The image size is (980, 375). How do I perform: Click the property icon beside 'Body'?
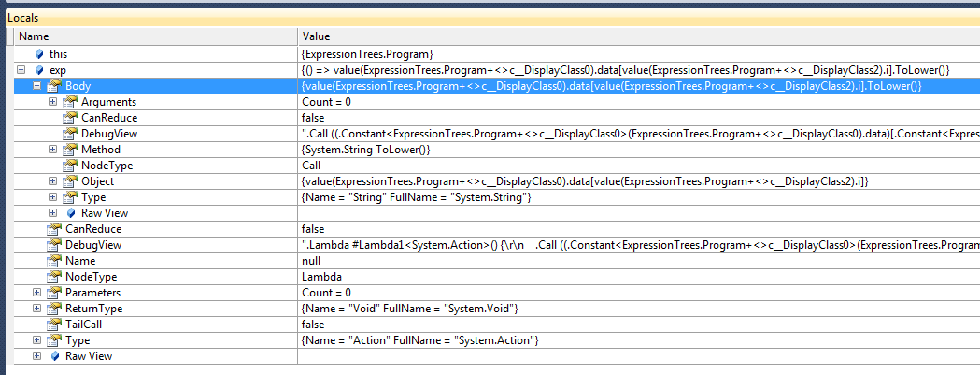55,86
